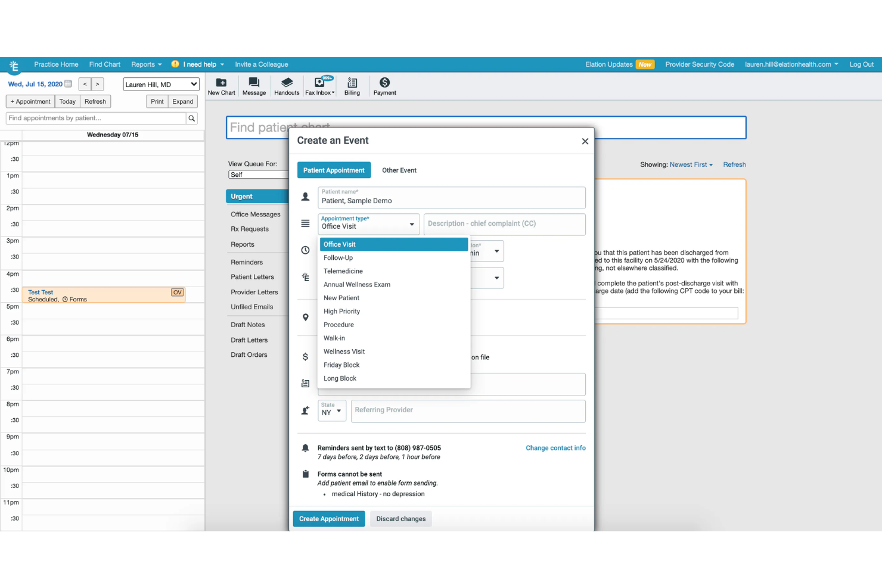Click the warning icon beside I need help

point(175,64)
